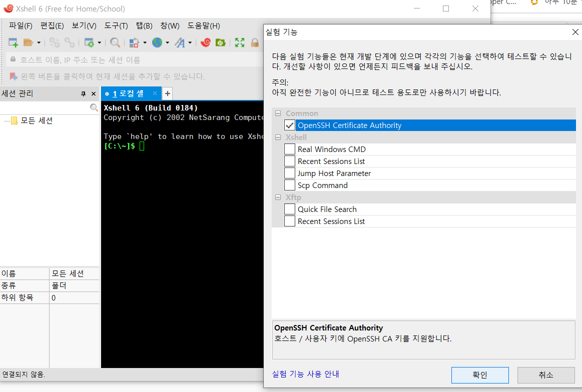This screenshot has width=582, height=392.
Task: Click the 취소 button
Action: coord(546,375)
